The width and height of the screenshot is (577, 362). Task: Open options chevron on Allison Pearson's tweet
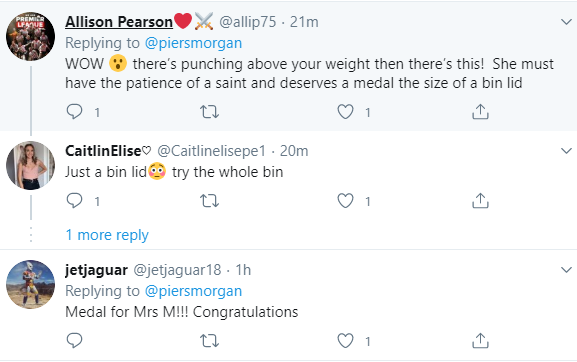coord(566,22)
